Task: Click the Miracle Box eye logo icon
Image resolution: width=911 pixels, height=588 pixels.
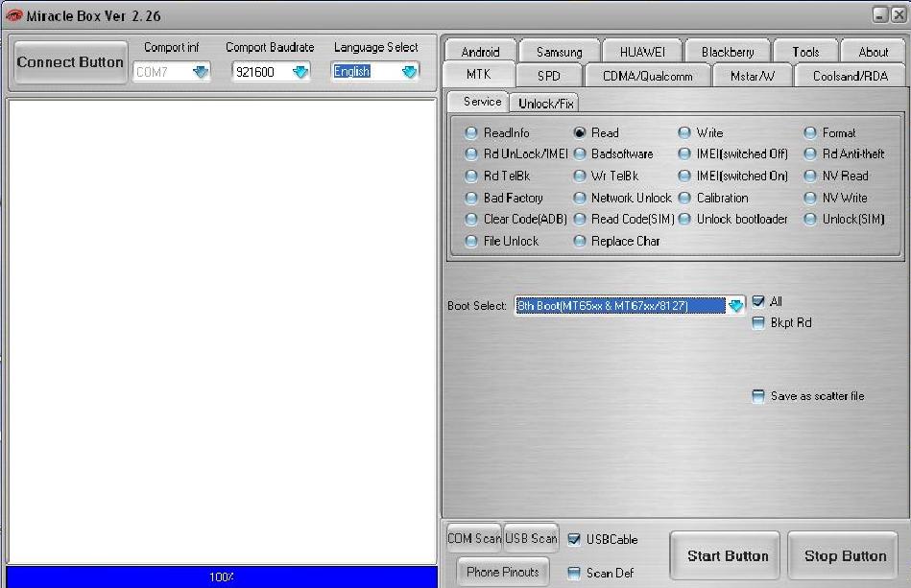Action: (x=12, y=15)
